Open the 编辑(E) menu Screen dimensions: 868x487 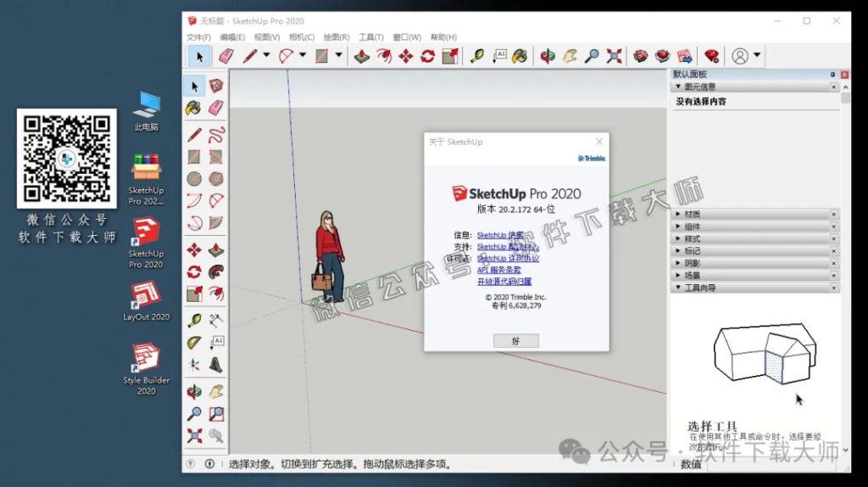(x=232, y=37)
